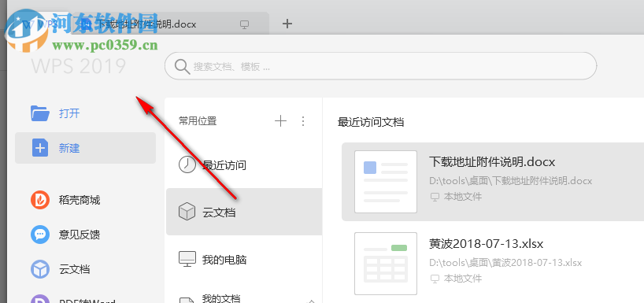This screenshot has width=644, height=303.
Task: Open the 打开 folder icon
Action: 40,113
